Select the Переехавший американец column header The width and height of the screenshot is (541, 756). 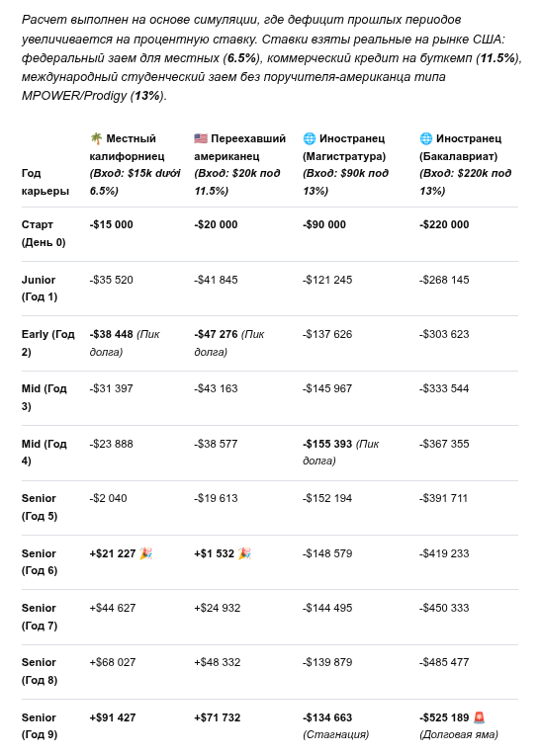tap(240, 164)
